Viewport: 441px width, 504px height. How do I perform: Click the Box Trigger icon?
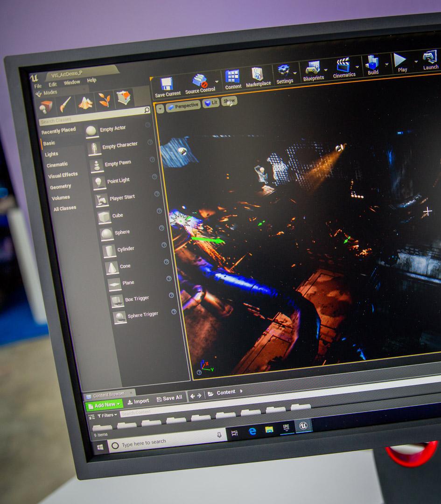(x=117, y=301)
